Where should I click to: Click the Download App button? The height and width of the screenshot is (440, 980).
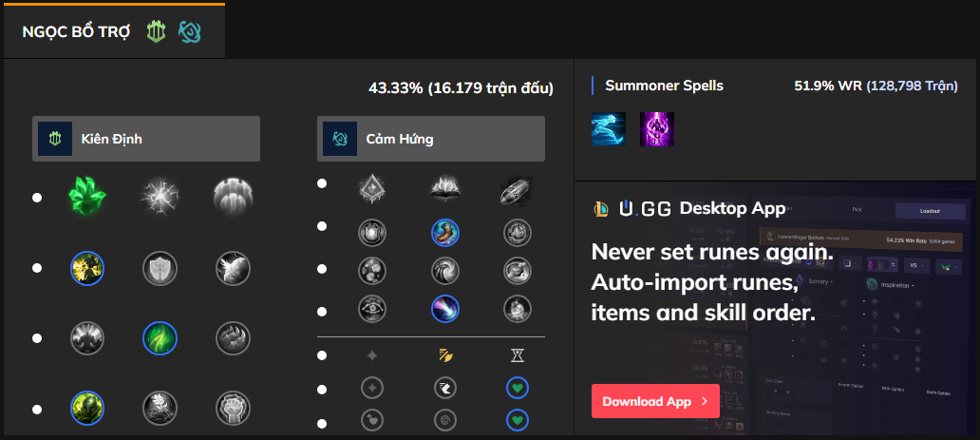click(654, 401)
